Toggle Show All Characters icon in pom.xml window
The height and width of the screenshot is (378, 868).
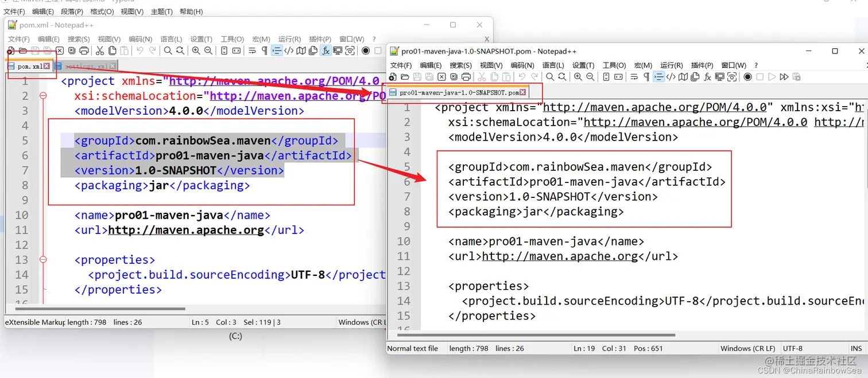[265, 51]
